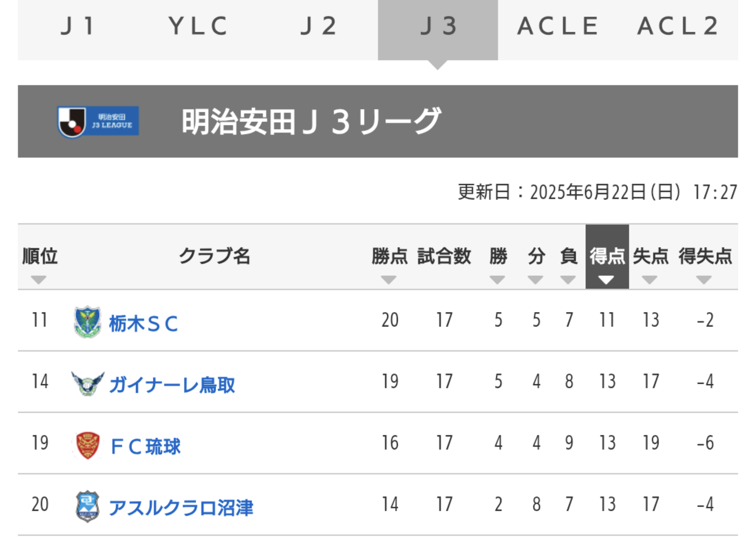756x537 pixels.
Task: Click the Meiji Yasuda J3 League logo
Action: 98,122
